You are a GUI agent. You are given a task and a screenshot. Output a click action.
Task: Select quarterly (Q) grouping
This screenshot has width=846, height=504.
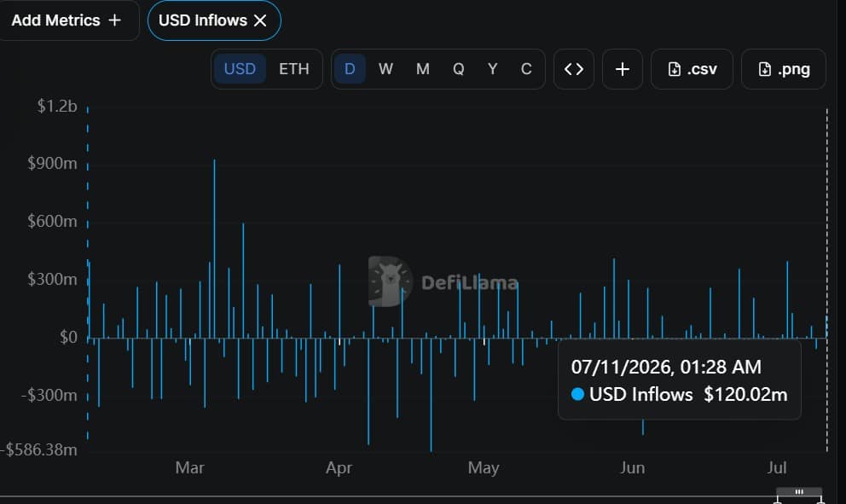[458, 69]
